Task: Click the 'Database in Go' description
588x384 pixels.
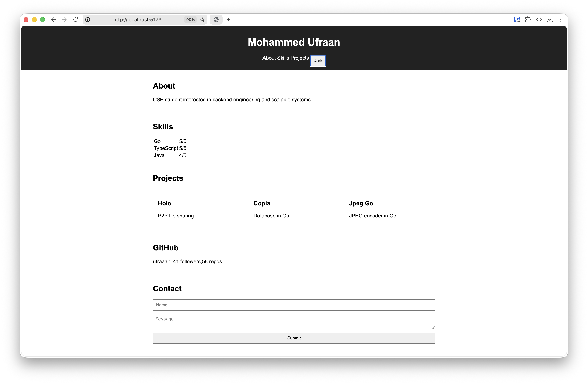Action: click(271, 216)
